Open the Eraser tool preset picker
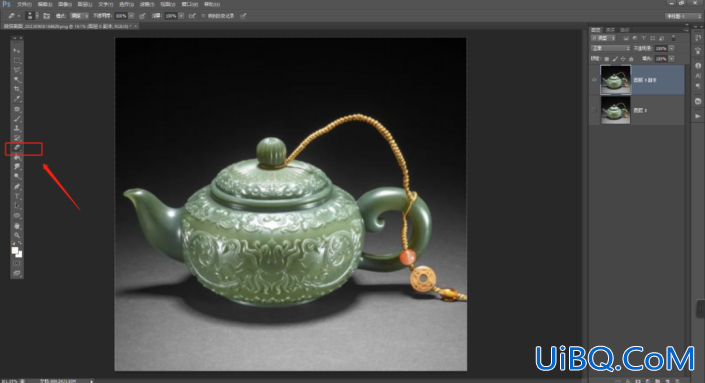Screen dimensions: 705x383 (13, 16)
